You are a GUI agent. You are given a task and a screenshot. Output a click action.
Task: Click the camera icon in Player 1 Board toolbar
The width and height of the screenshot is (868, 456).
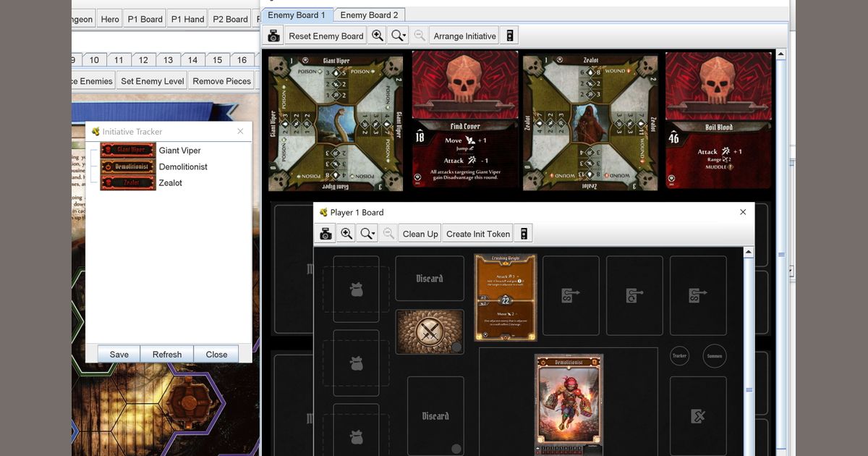(x=325, y=233)
